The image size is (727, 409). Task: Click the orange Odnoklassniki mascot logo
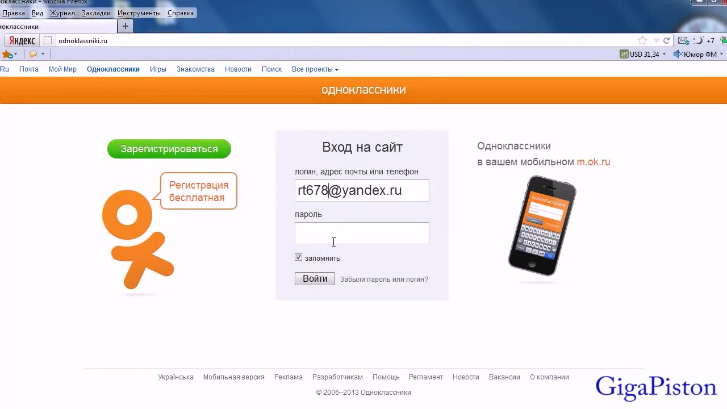click(138, 239)
